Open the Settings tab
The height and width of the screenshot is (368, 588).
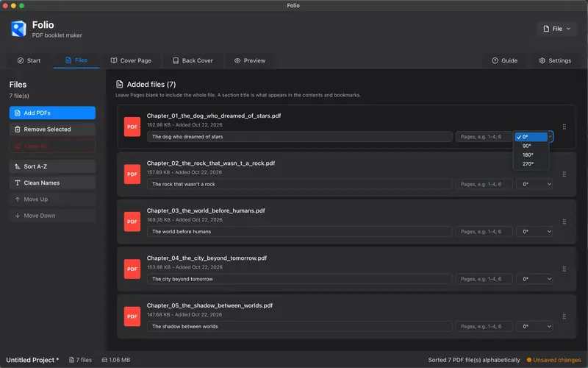(x=555, y=60)
